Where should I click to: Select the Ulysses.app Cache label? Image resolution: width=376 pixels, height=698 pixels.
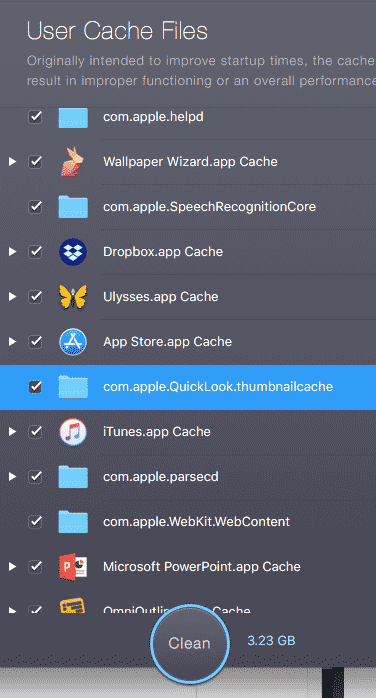click(x=161, y=296)
